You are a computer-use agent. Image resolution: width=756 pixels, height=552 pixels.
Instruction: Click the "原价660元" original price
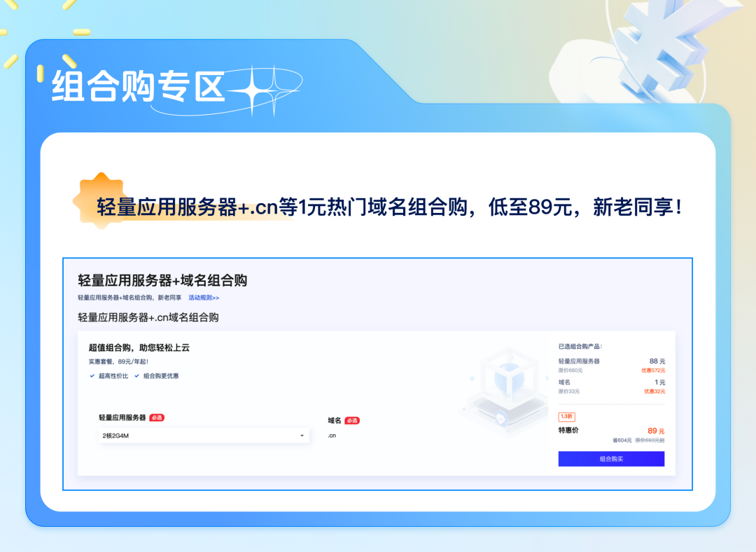570,371
